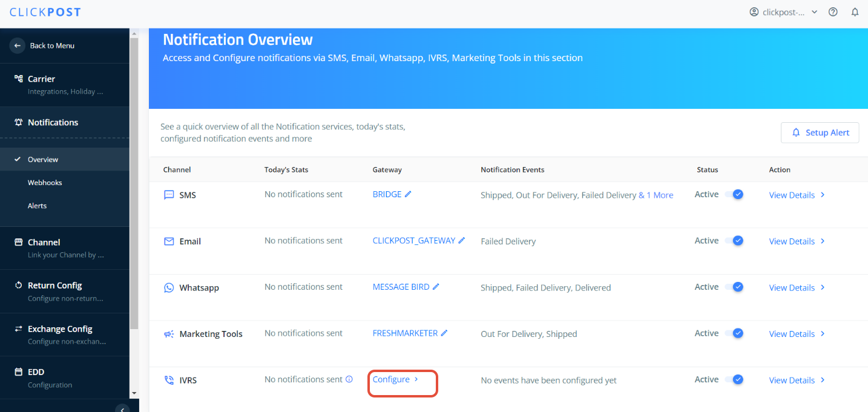Viewport: 868px width, 412px height.
Task: Click the Notification Overview heading
Action: pyautogui.click(x=238, y=40)
